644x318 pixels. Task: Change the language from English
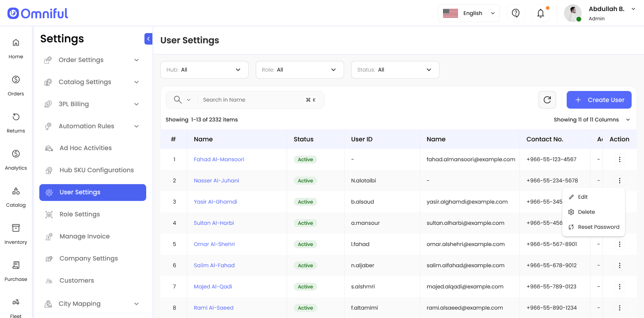(x=469, y=13)
